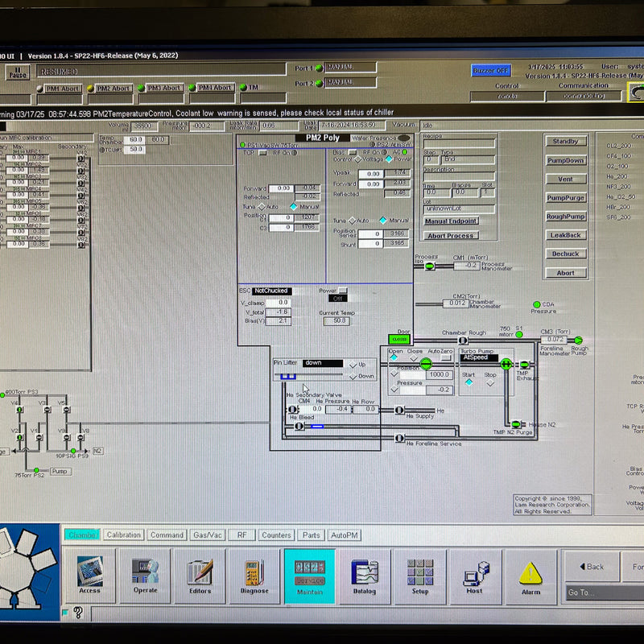Switch to the Gas/Vac tab

click(x=208, y=535)
